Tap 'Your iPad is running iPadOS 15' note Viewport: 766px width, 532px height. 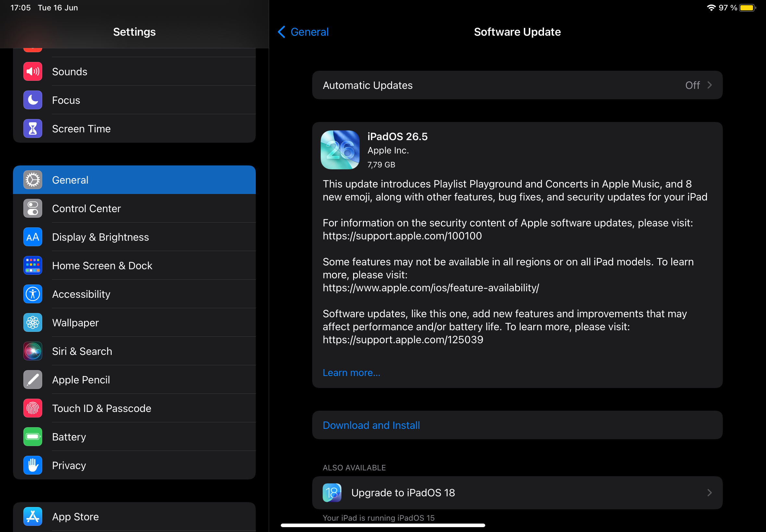(x=378, y=518)
